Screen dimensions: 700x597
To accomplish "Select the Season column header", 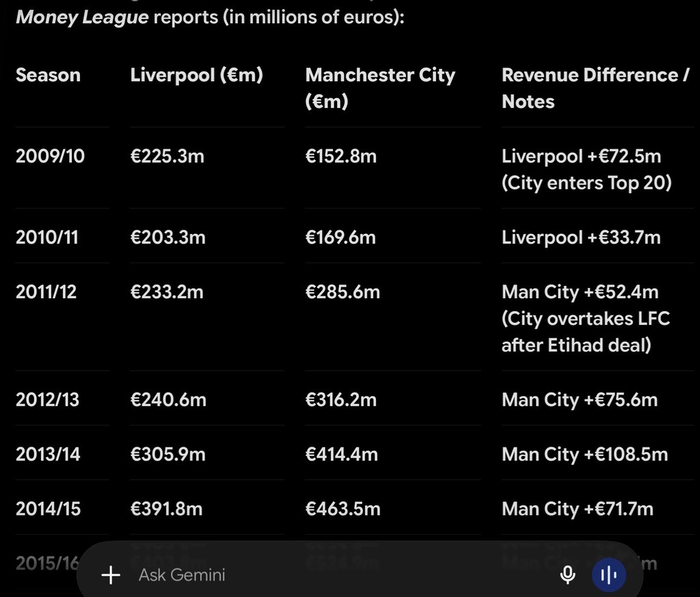I will (x=49, y=75).
